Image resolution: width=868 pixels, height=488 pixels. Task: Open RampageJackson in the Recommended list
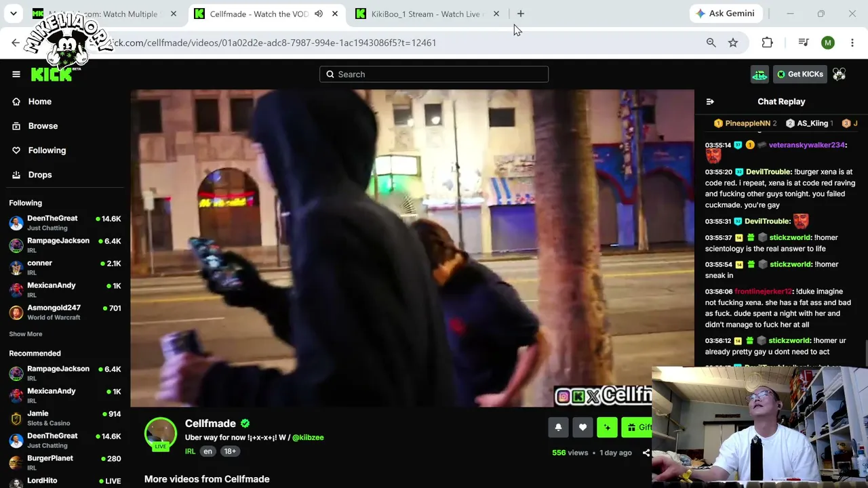(x=65, y=373)
